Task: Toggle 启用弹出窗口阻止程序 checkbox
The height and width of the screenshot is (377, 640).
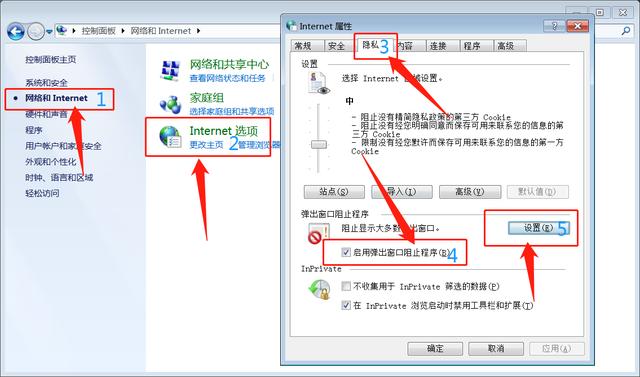Action: click(x=346, y=253)
